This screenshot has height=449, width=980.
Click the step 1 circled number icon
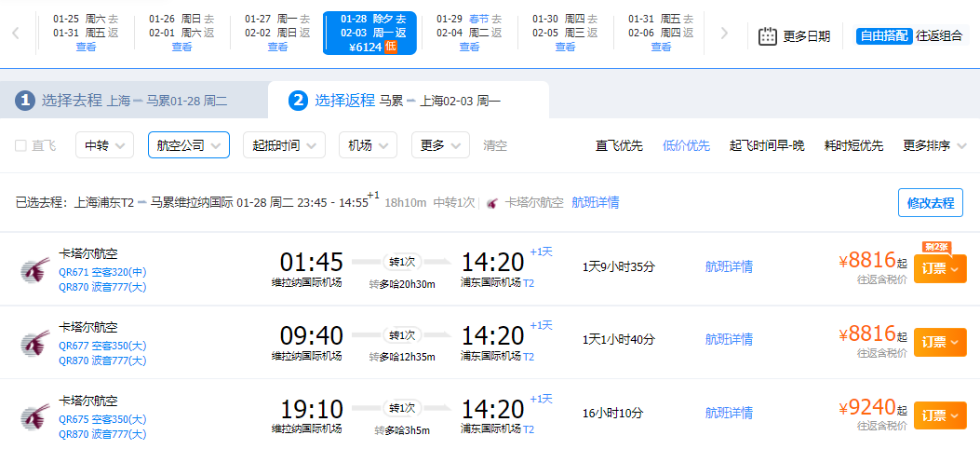[x=25, y=101]
